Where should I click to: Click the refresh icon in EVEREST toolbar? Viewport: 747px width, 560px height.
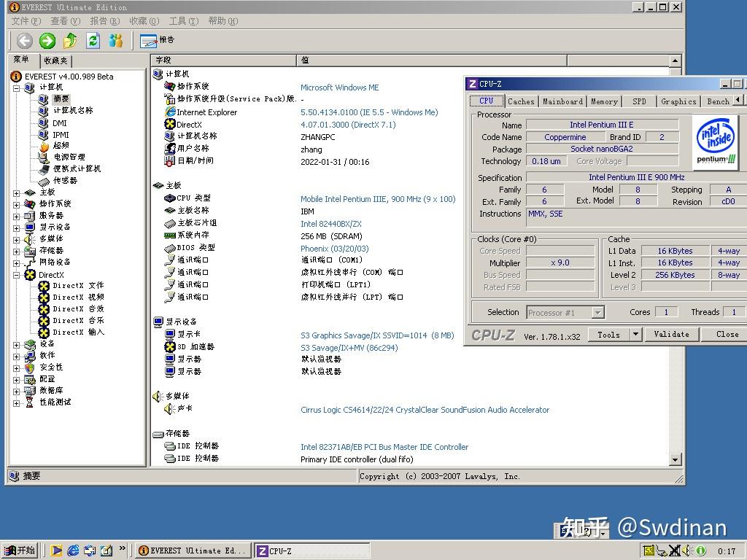[93, 40]
